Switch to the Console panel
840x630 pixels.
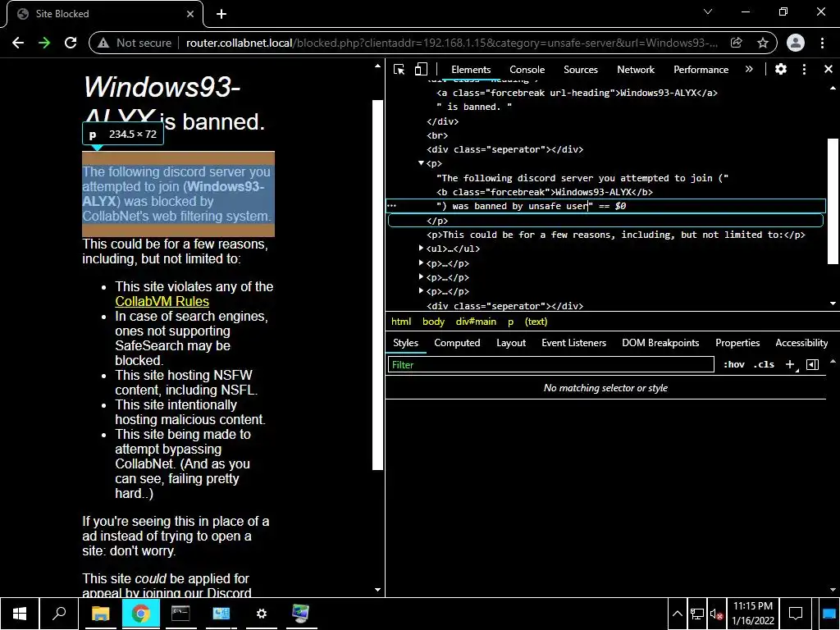pyautogui.click(x=527, y=70)
